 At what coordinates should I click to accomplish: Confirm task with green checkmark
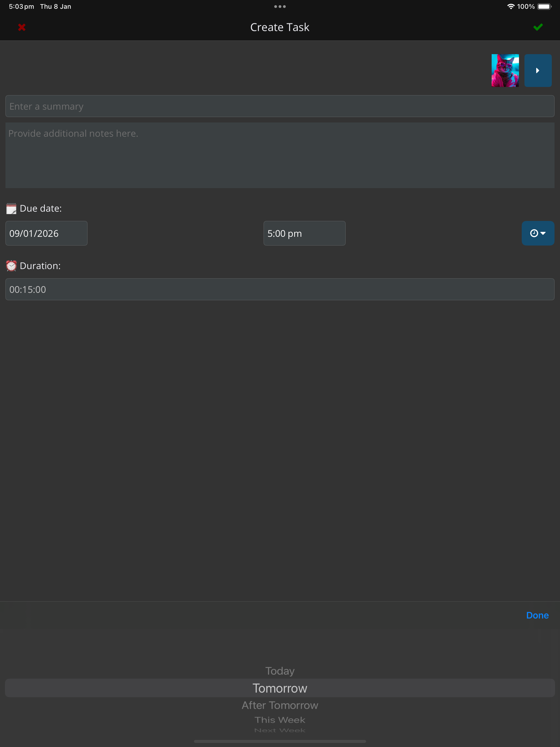538,27
